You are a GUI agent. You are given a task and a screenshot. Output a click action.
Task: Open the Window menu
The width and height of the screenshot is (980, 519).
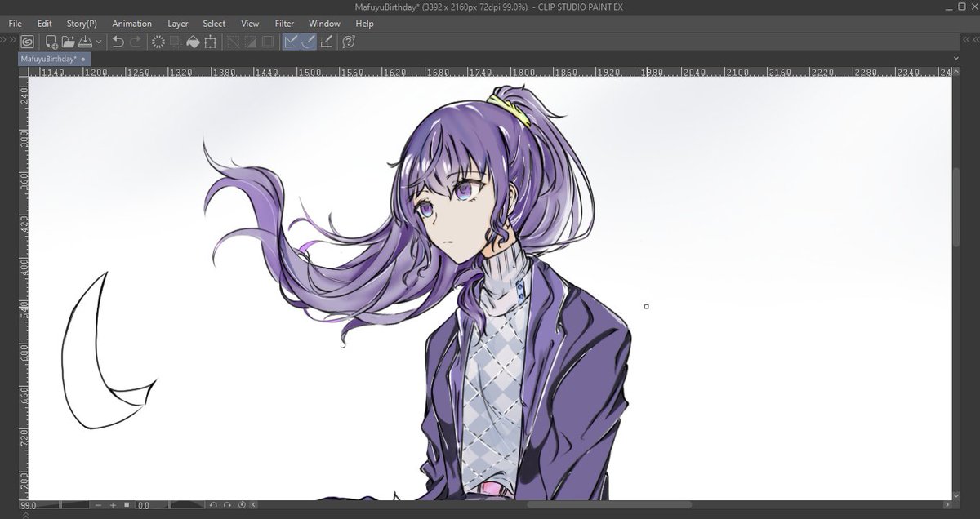point(324,24)
